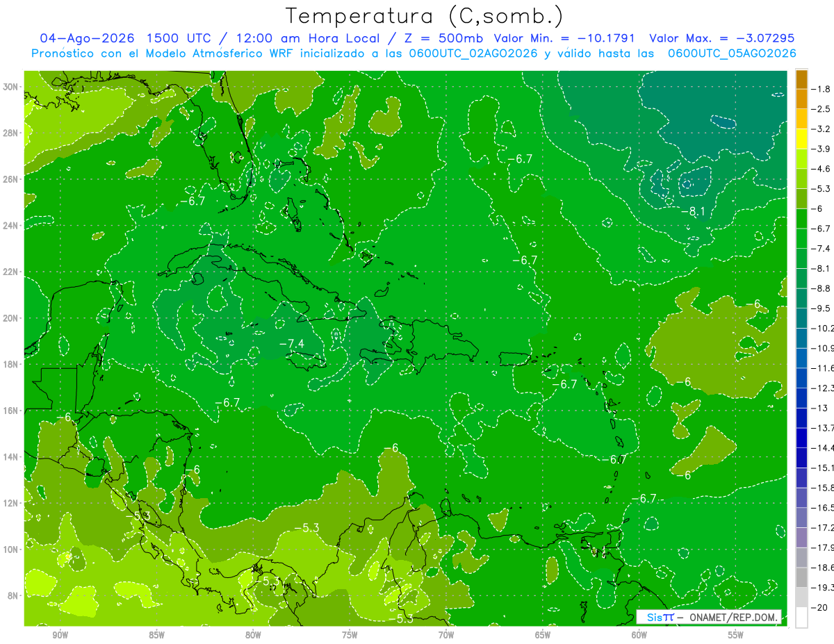The width and height of the screenshot is (834, 644).
Task: Click the "28N" latitude axis label
Action: [10, 133]
